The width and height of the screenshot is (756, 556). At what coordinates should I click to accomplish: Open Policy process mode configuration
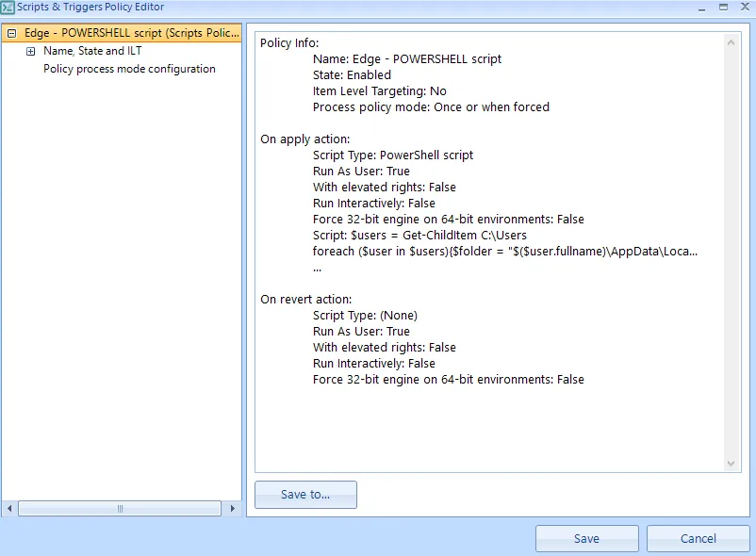click(x=129, y=69)
